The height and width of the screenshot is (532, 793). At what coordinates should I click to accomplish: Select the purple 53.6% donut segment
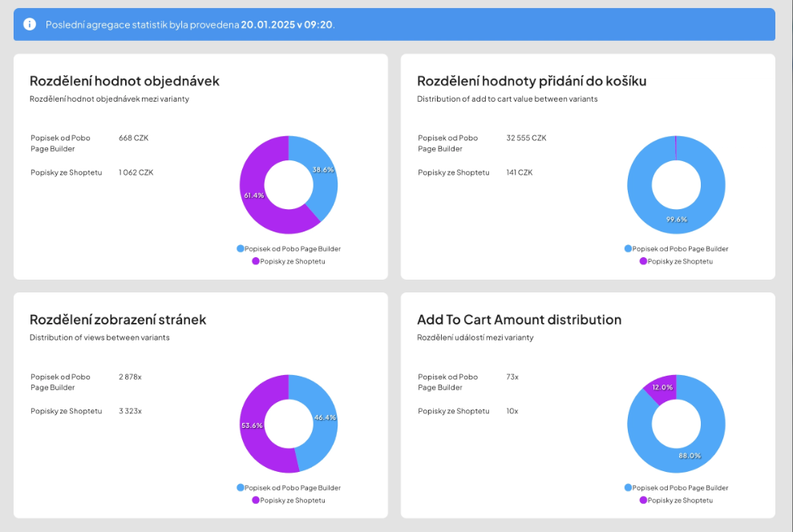click(x=253, y=425)
